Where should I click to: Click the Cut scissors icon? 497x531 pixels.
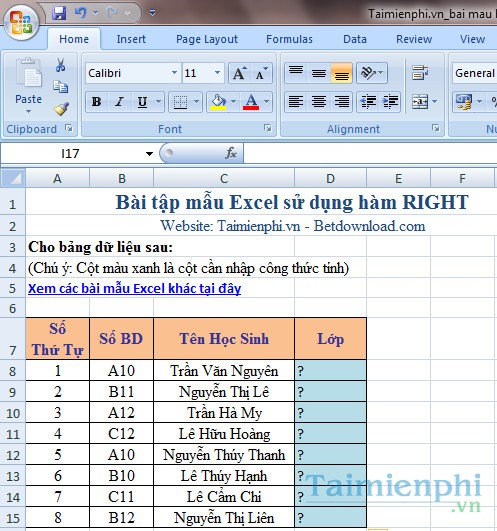click(60, 65)
